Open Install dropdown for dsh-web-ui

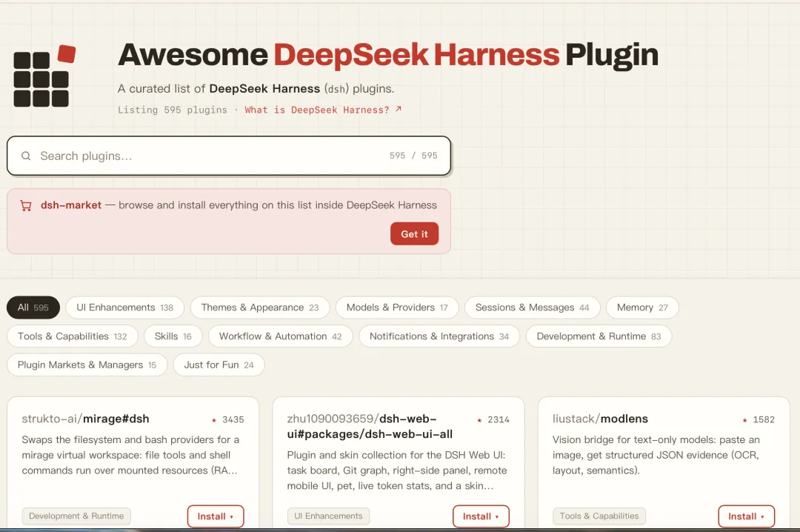481,516
